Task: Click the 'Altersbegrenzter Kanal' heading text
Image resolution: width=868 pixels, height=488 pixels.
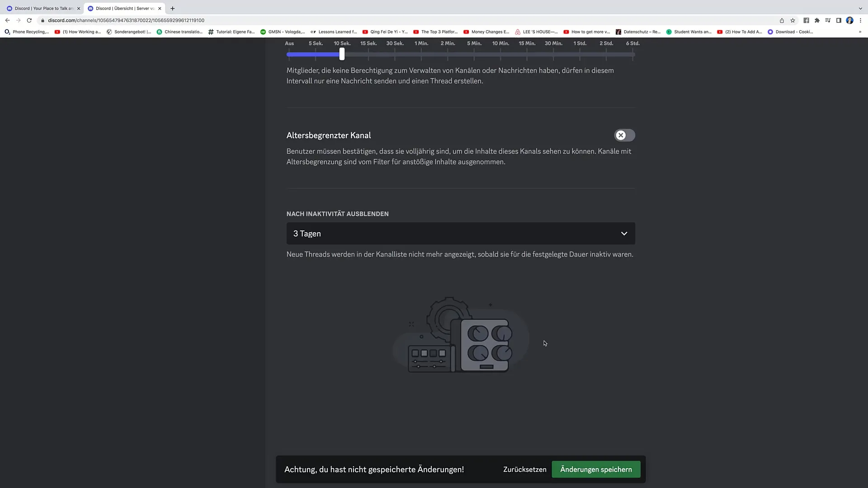Action: [329, 135]
